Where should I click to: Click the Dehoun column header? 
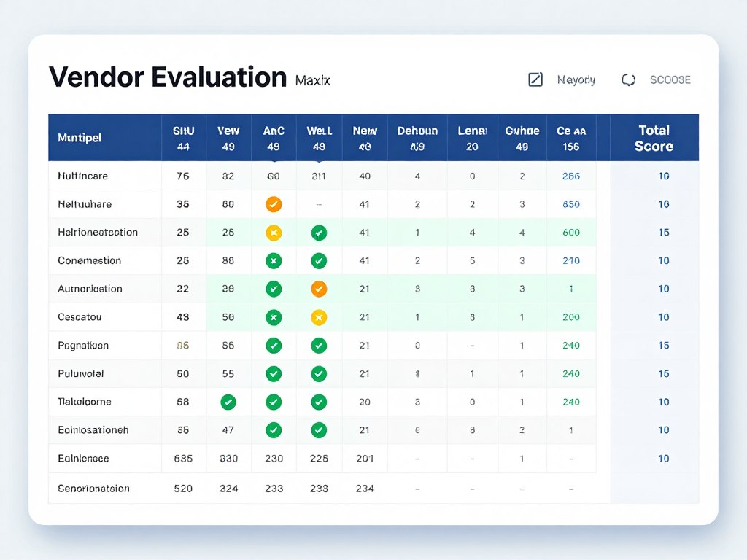coord(417,139)
